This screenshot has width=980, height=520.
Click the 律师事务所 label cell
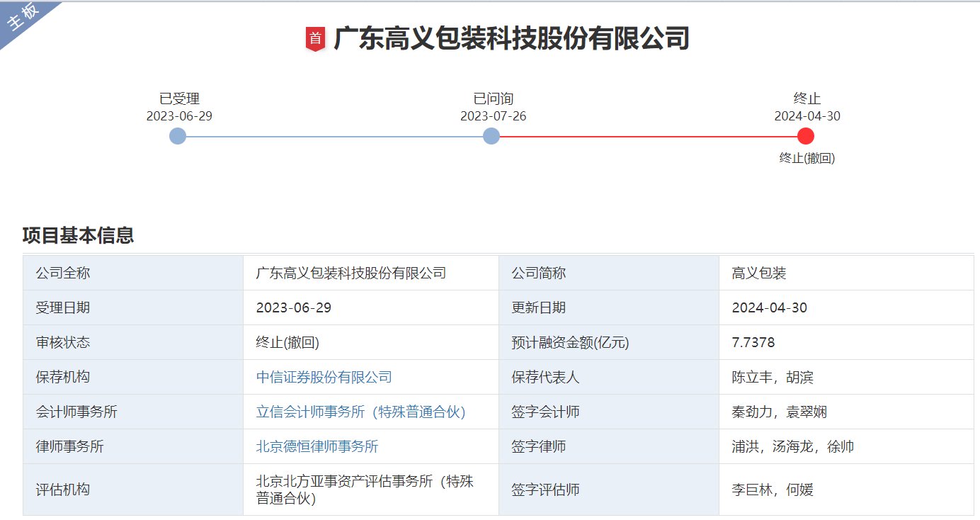click(x=133, y=447)
